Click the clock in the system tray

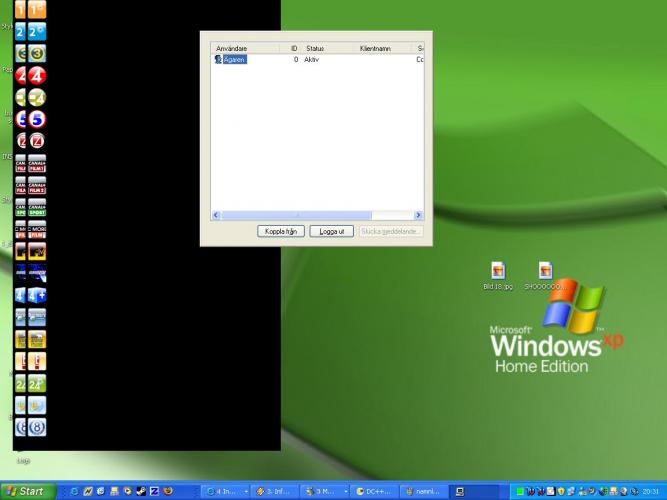point(652,491)
